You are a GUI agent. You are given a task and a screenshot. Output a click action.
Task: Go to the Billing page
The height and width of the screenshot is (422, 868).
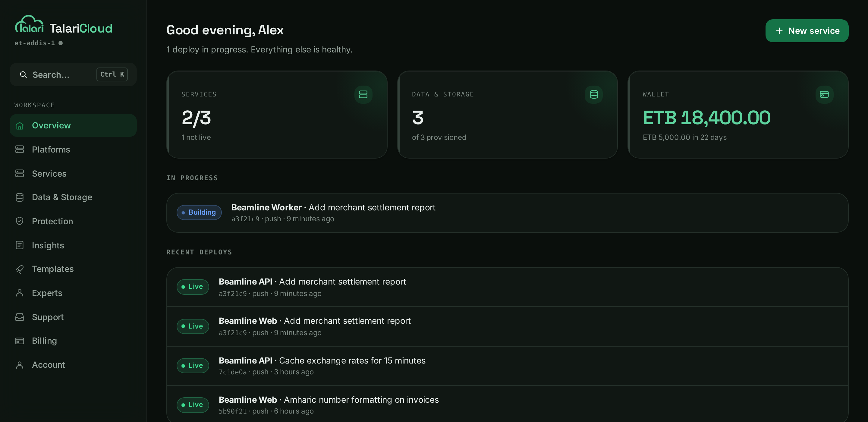tap(73, 341)
